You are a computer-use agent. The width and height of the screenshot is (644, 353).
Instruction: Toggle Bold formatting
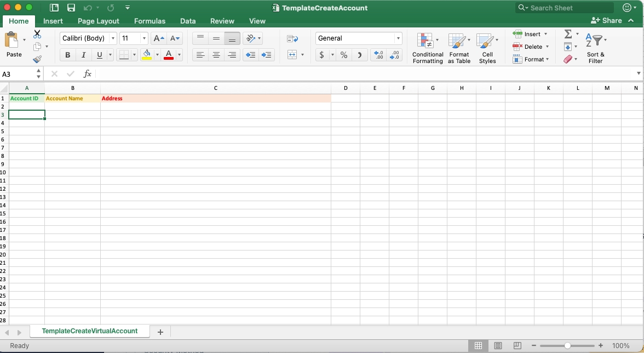click(67, 55)
